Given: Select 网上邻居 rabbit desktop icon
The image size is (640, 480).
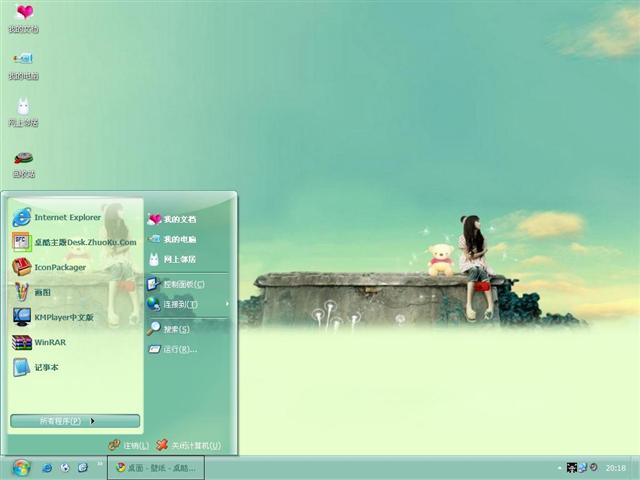Looking at the screenshot, I should (x=24, y=113).
